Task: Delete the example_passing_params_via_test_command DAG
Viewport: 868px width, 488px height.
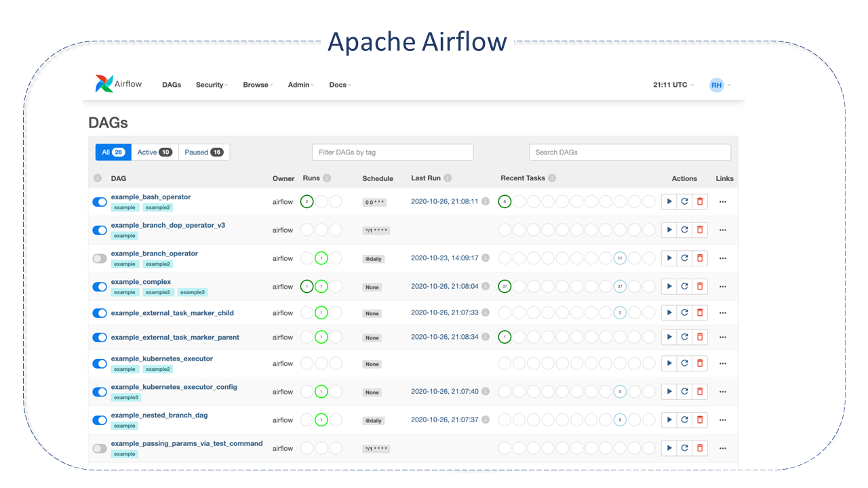Action: [x=700, y=448]
